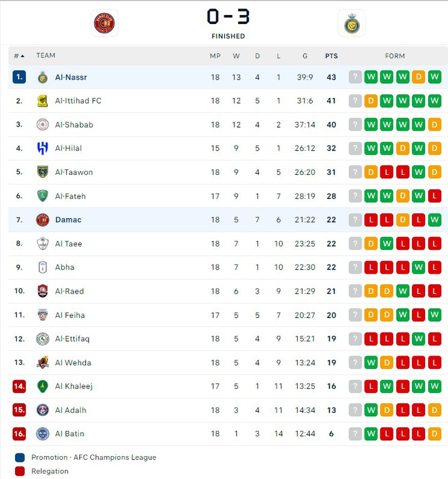This screenshot has height=479, width=448.
Task: Click the Abha team crest
Action: coord(43,268)
